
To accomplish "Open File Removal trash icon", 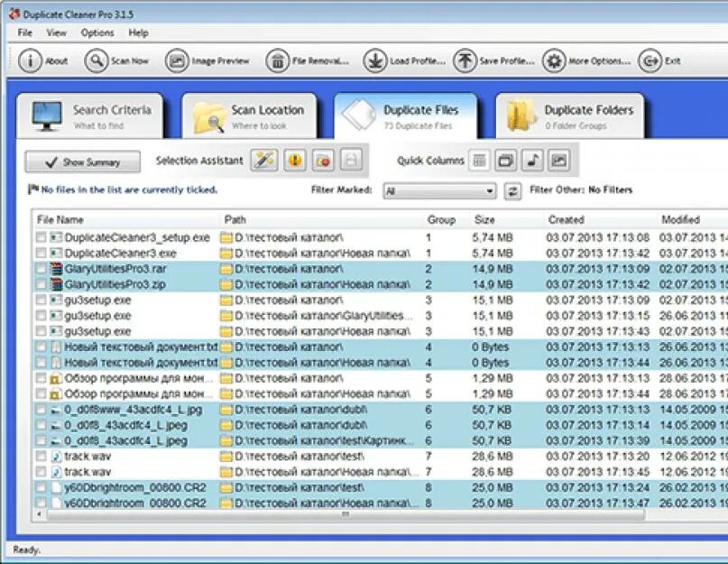I will pyautogui.click(x=278, y=60).
